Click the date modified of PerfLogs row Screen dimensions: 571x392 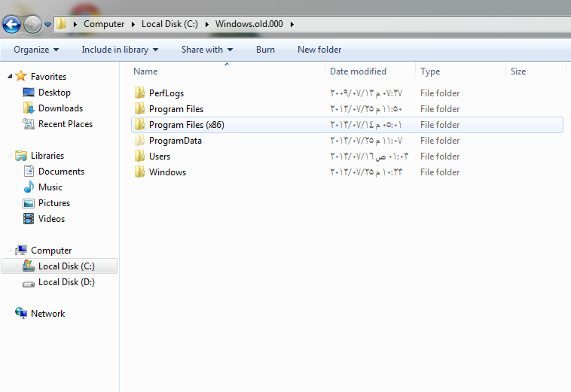(366, 93)
